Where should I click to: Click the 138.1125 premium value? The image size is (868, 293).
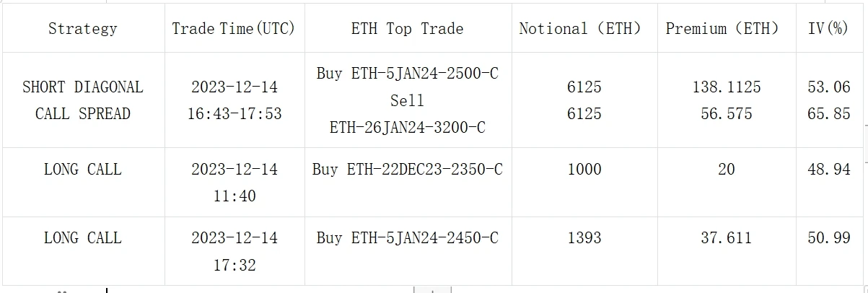tap(726, 87)
